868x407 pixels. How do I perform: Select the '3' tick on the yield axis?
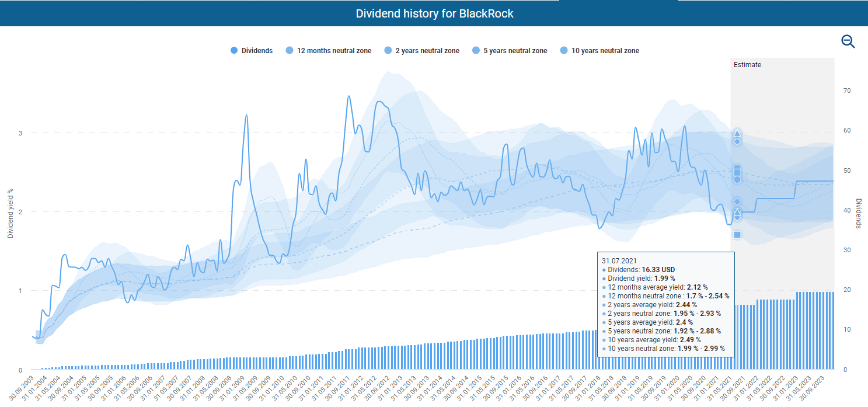20,133
